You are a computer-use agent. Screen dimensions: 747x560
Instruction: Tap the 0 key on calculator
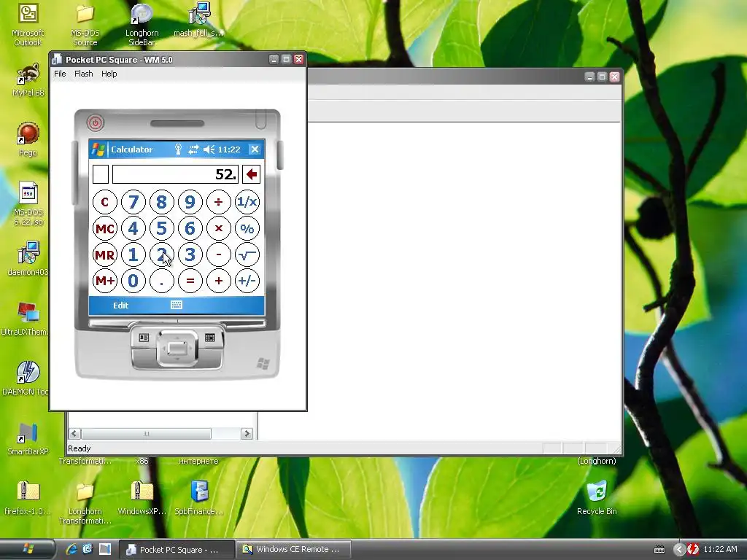pyautogui.click(x=133, y=281)
